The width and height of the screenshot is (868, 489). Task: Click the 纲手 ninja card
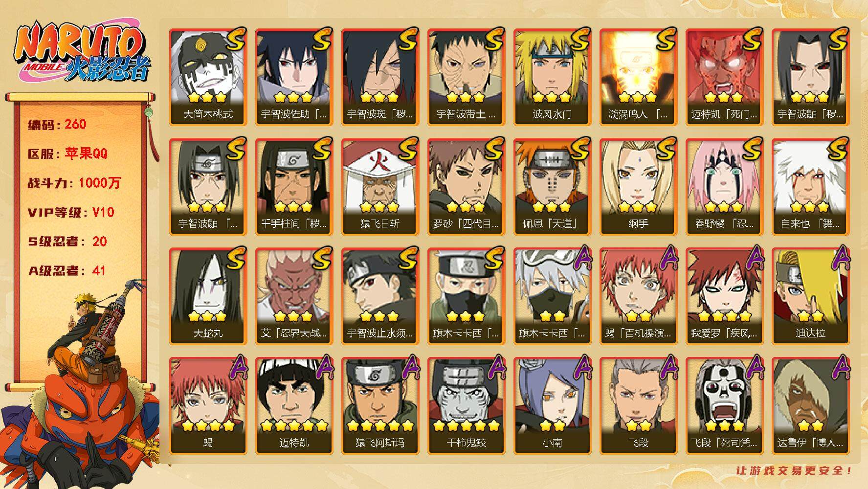[x=639, y=187]
